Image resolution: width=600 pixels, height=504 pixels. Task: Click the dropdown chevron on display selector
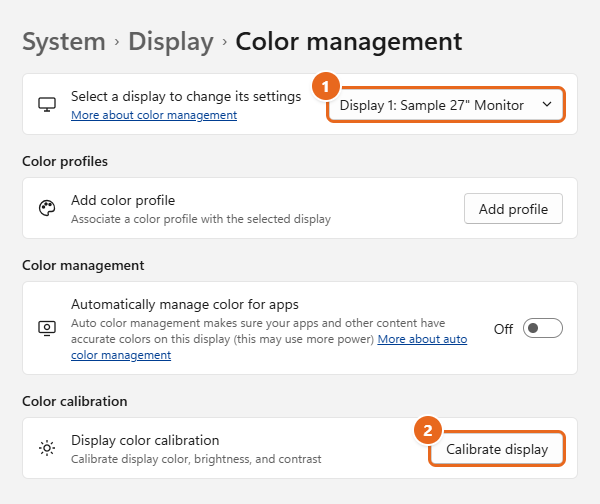pos(547,104)
